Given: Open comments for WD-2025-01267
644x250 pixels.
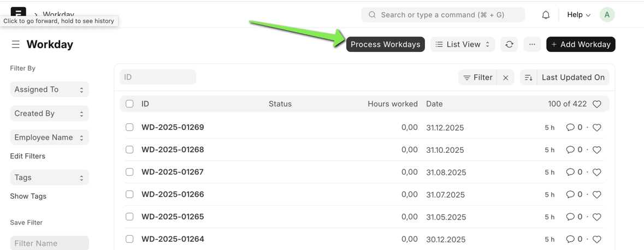Looking at the screenshot, I should [x=574, y=172].
